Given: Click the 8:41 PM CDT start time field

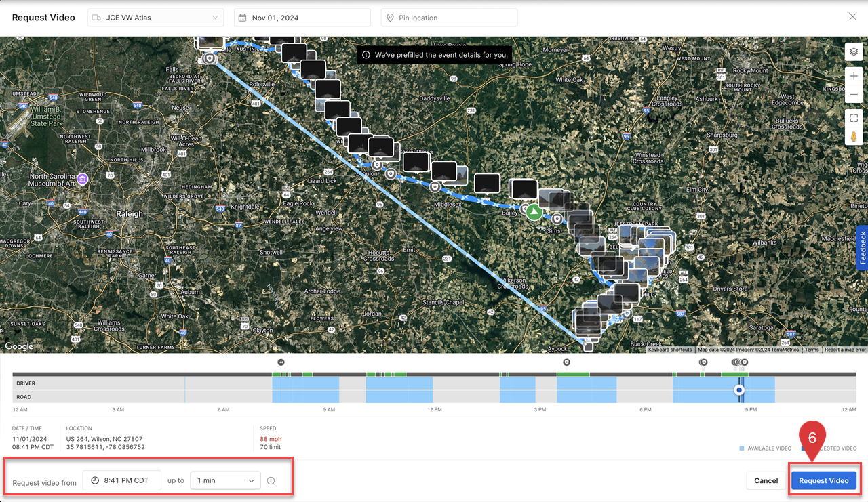Looking at the screenshot, I should click(121, 480).
